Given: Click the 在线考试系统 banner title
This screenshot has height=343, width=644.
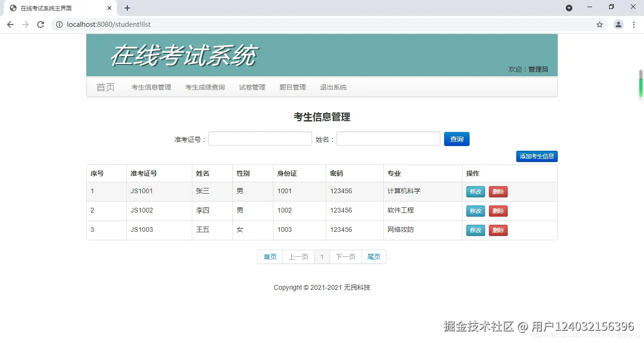Looking at the screenshot, I should 184,55.
